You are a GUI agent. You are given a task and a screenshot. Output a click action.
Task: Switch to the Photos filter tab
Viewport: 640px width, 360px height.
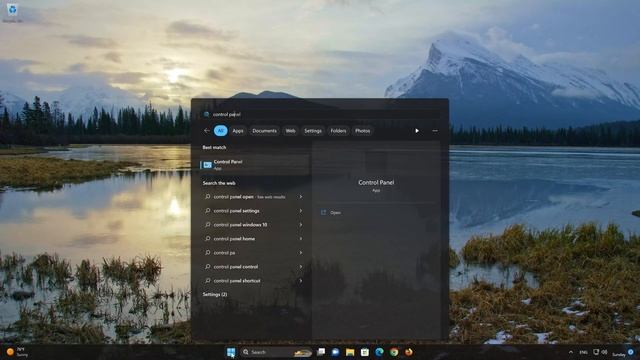coord(362,131)
